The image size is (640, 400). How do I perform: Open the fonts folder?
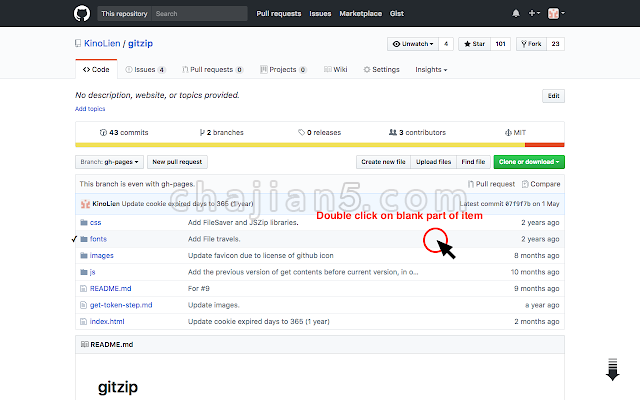(x=98, y=239)
